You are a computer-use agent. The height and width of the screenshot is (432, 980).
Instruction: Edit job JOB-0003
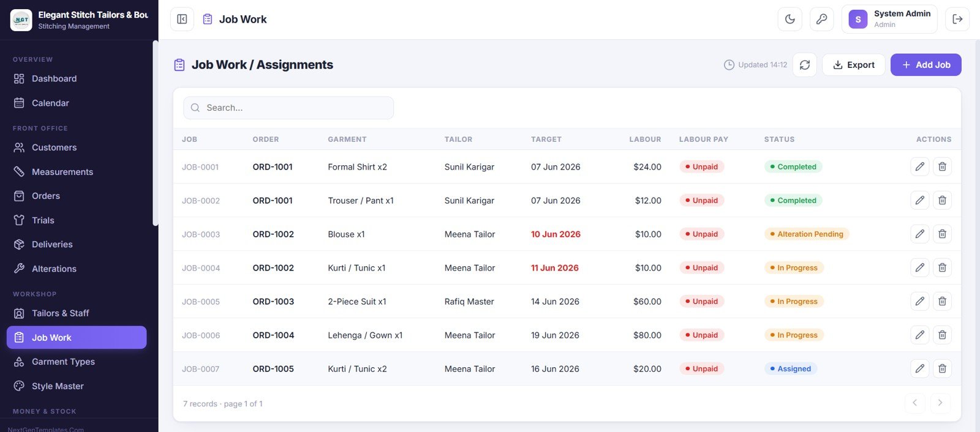[920, 234]
